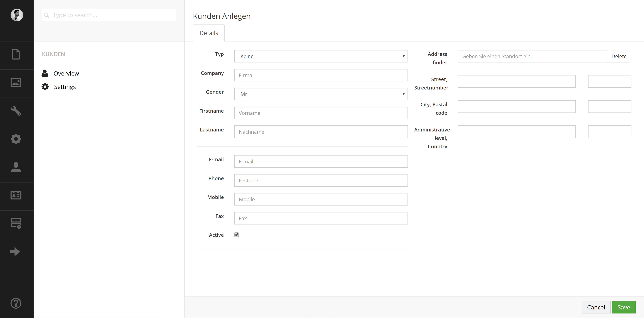Image resolution: width=644 pixels, height=318 pixels.
Task: Focus the E-mail input field
Action: point(321,161)
